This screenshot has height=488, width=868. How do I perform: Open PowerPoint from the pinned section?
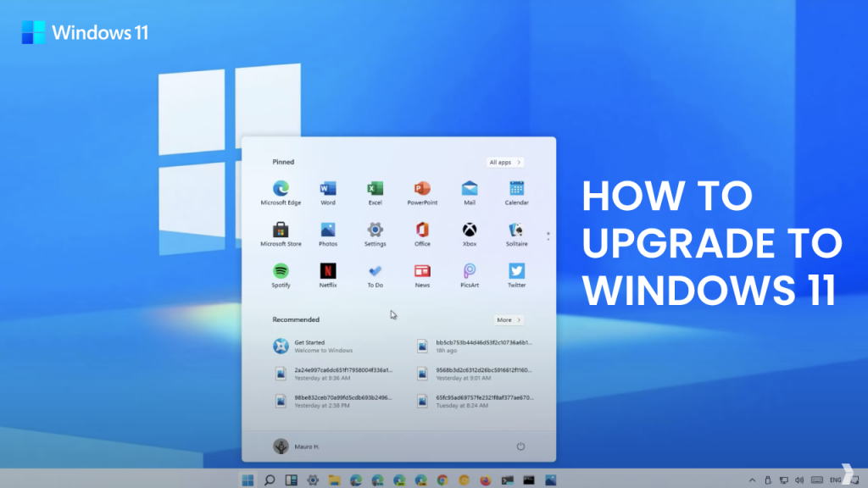coord(422,189)
